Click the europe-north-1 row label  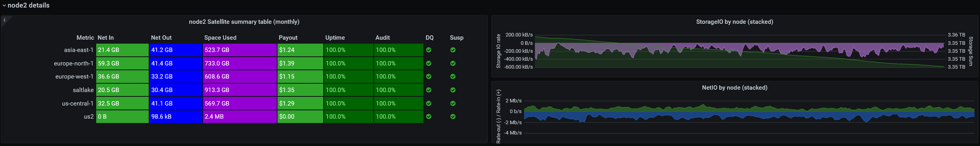coord(74,63)
